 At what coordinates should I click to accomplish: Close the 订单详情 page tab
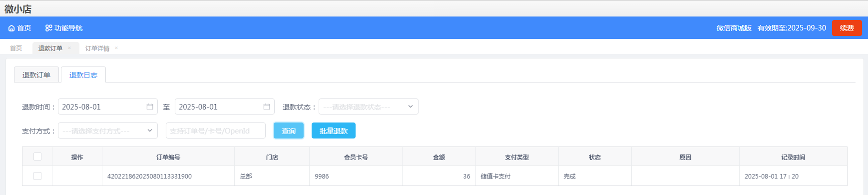coord(116,48)
